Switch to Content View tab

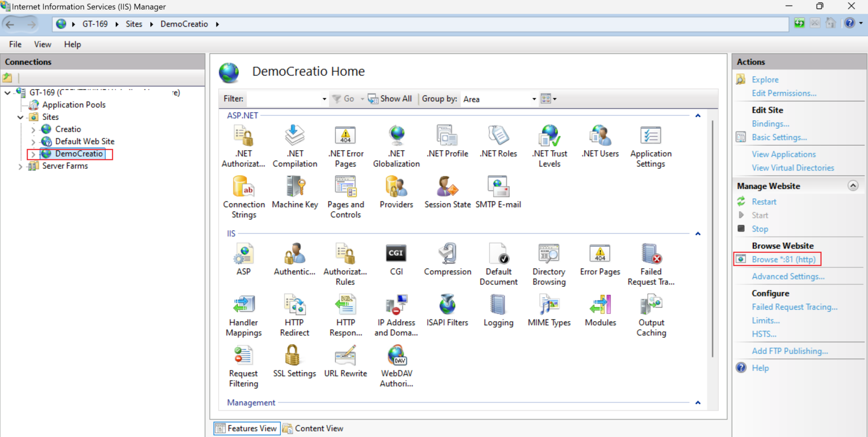[318, 428]
